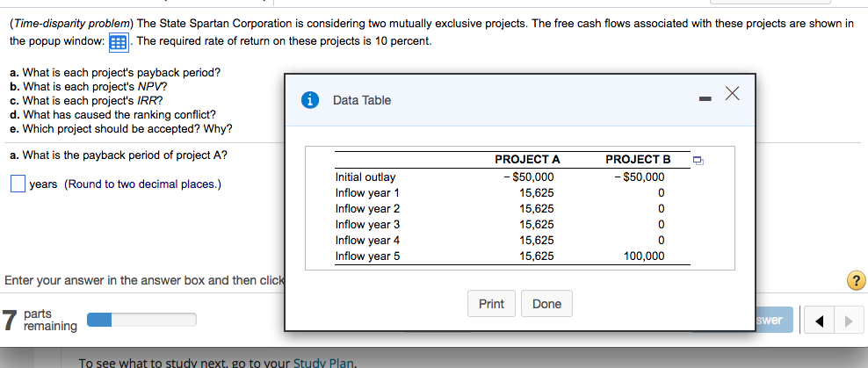The image size is (868, 368).
Task: Open the data table popup icon
Action: 119,43
